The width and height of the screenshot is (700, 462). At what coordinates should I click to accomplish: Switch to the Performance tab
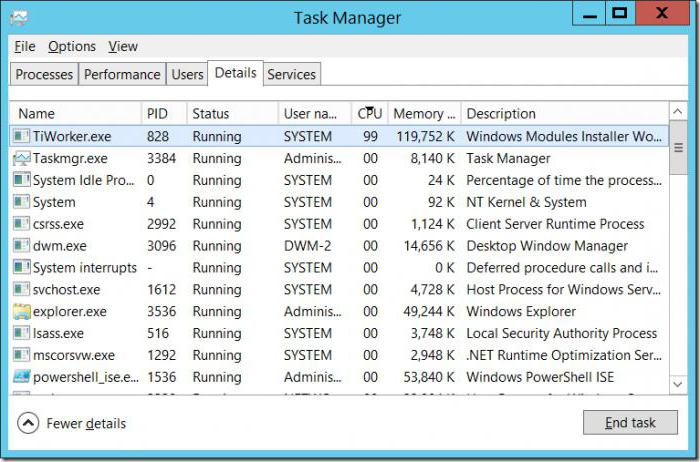click(x=122, y=74)
